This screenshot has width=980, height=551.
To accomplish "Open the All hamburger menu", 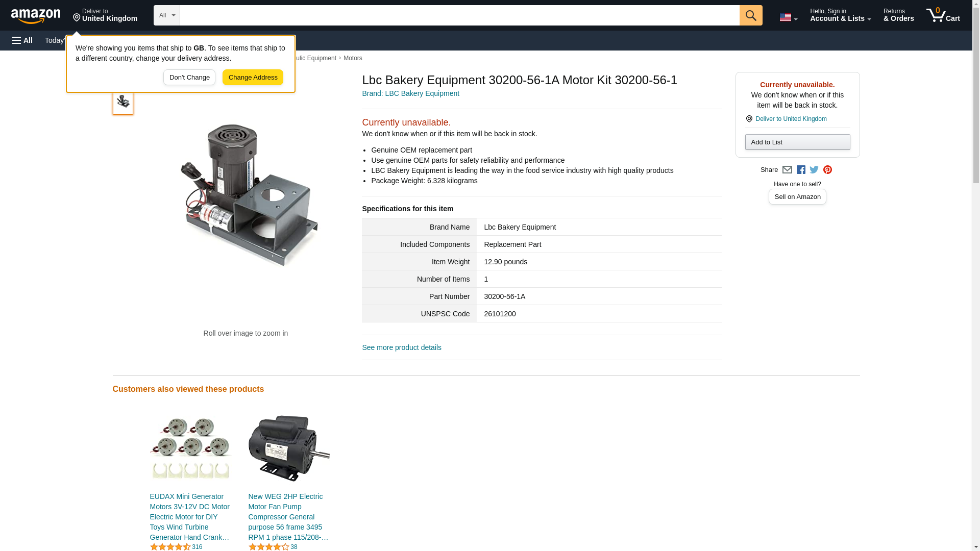I will click(22, 40).
